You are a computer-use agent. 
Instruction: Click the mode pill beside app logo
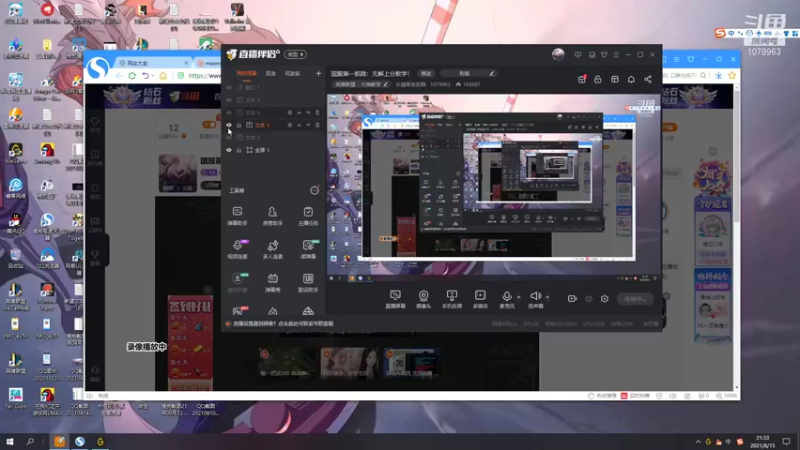pos(295,54)
